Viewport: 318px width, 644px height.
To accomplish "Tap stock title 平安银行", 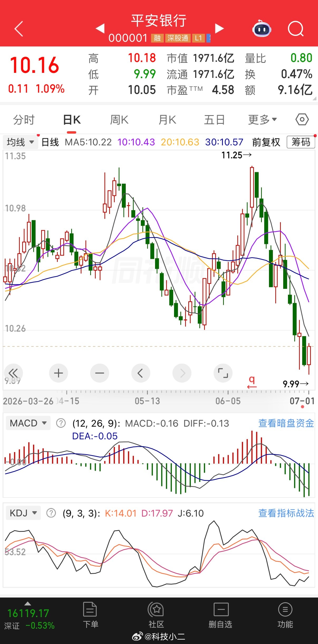I will tap(159, 20).
